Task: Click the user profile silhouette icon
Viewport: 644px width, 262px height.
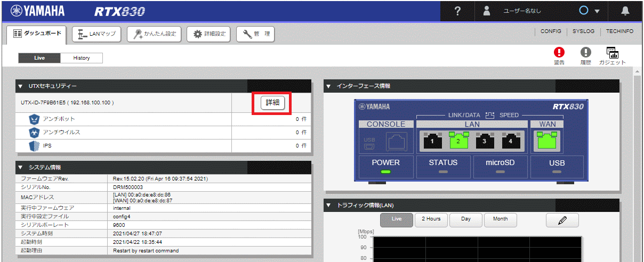Action: (x=487, y=11)
